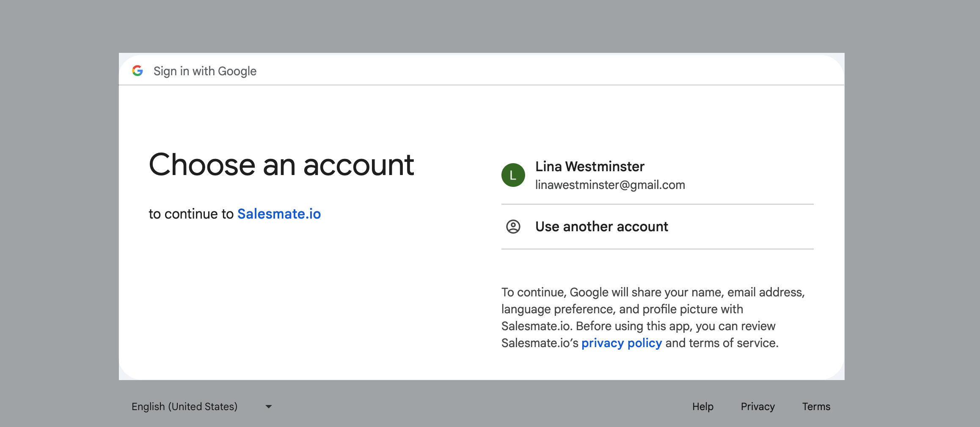Viewport: 980px width, 427px height.
Task: Open the privacy policy link
Action: tap(622, 343)
